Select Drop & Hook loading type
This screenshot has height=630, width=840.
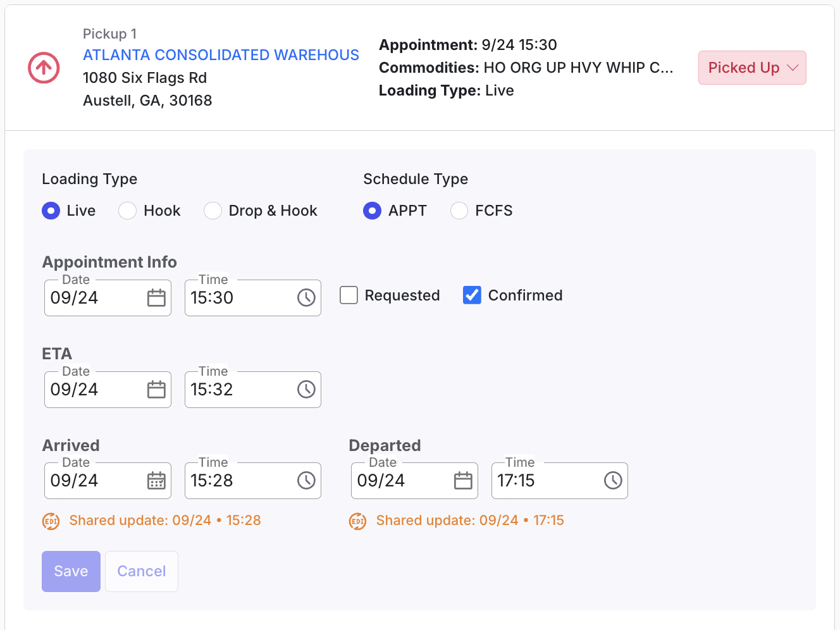coord(213,211)
